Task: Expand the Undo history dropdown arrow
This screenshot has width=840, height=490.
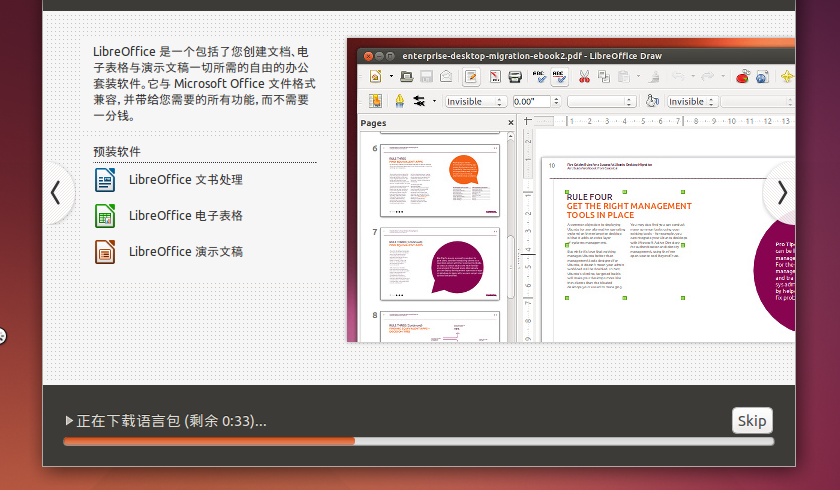Action: tap(693, 77)
